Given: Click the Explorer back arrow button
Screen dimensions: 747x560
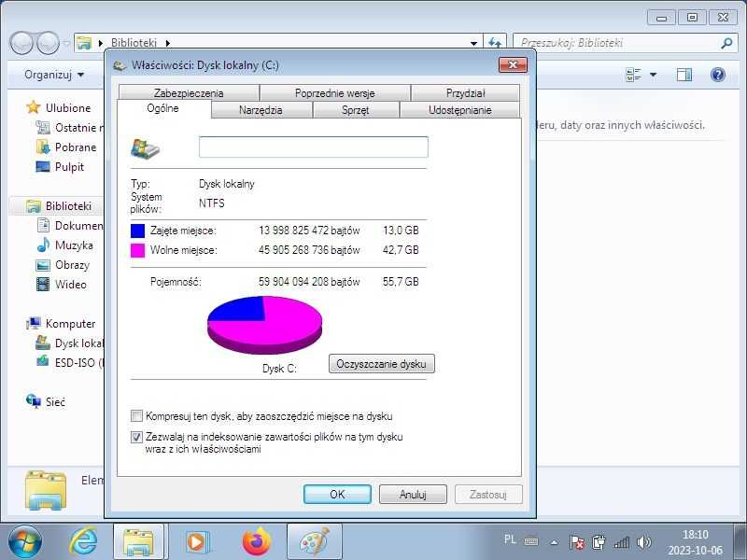Looking at the screenshot, I should [21, 43].
